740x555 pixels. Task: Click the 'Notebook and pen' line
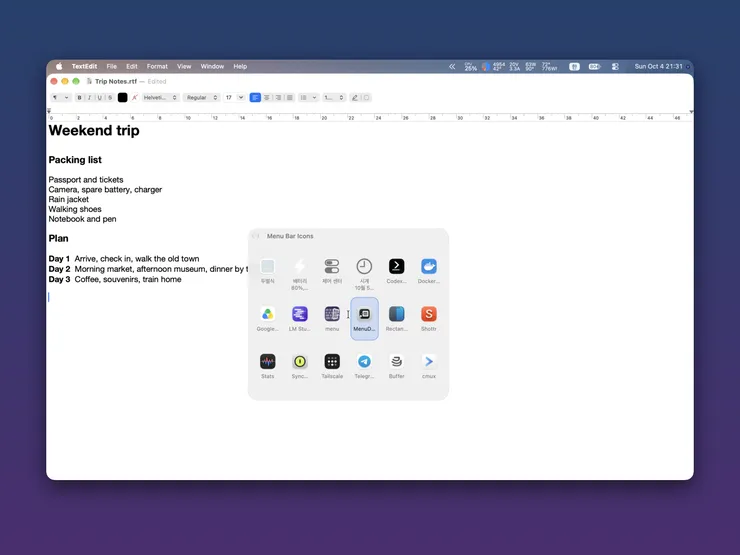click(x=82, y=219)
